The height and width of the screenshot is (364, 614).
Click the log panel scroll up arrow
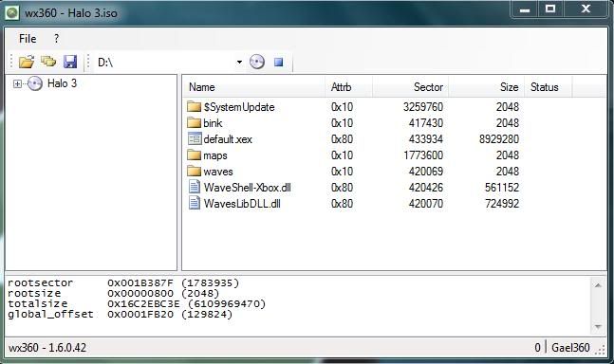(598, 285)
